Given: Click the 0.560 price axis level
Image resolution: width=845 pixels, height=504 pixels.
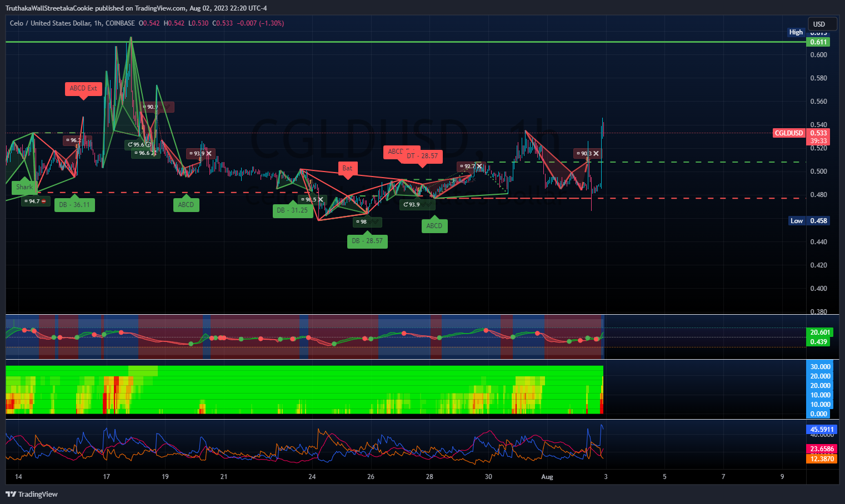Looking at the screenshot, I should click(x=818, y=102).
